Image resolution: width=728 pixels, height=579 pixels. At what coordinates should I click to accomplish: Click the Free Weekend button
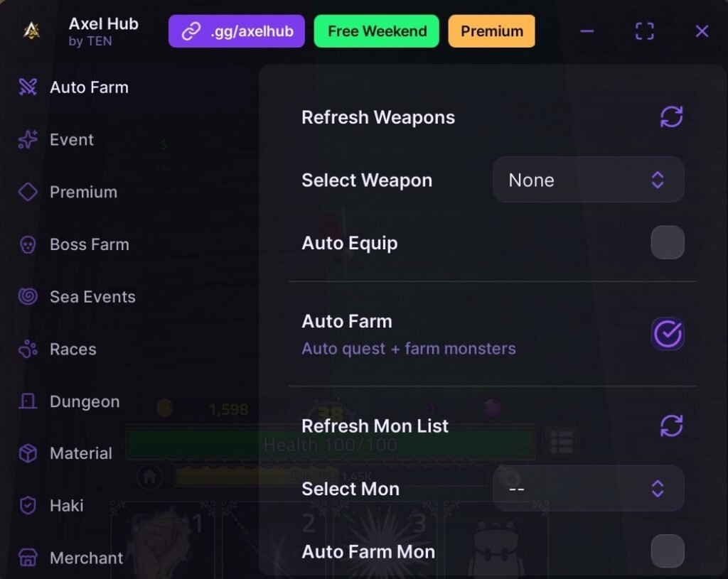377,31
